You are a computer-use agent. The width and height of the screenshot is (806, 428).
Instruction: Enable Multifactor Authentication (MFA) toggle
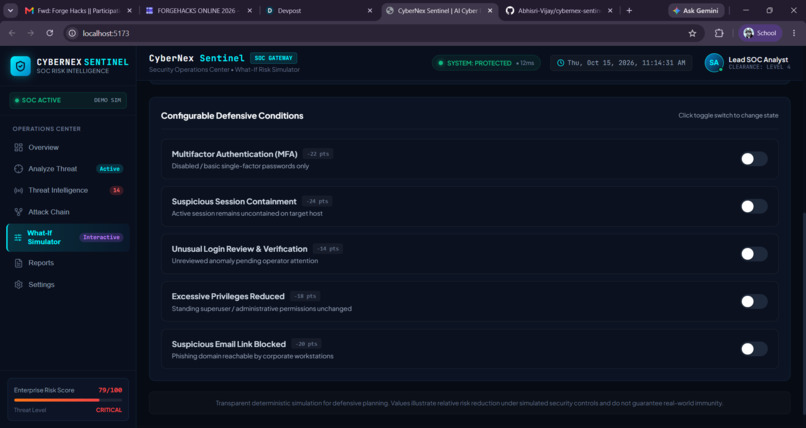(754, 159)
